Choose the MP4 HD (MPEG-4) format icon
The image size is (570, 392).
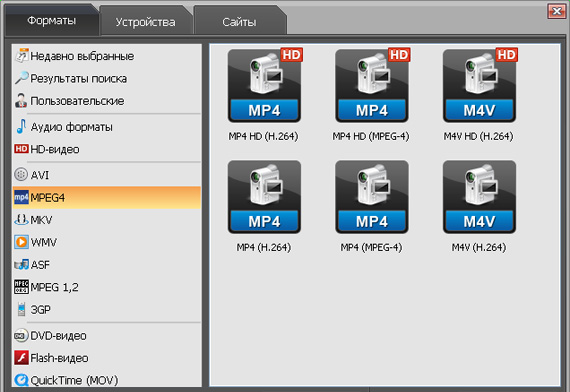pyautogui.click(x=372, y=86)
